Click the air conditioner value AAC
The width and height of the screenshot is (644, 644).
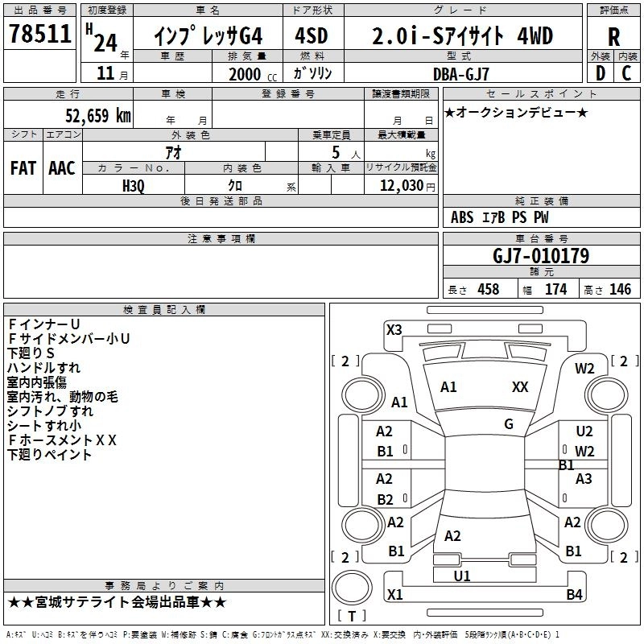(62, 168)
